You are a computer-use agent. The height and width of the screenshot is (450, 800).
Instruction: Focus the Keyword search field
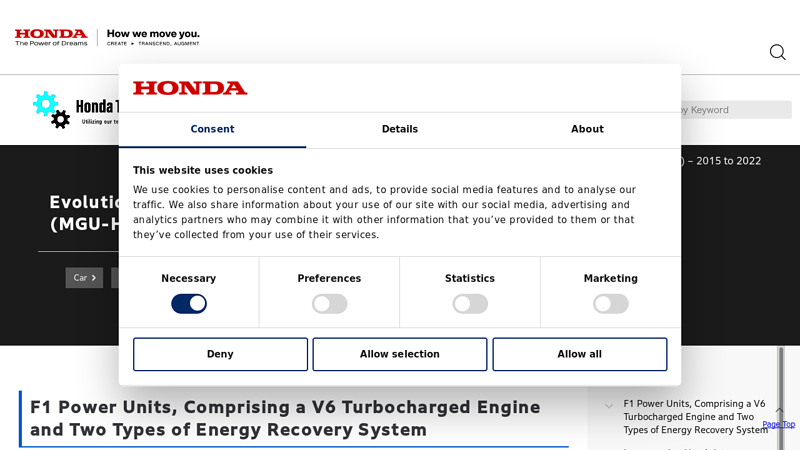click(x=736, y=110)
